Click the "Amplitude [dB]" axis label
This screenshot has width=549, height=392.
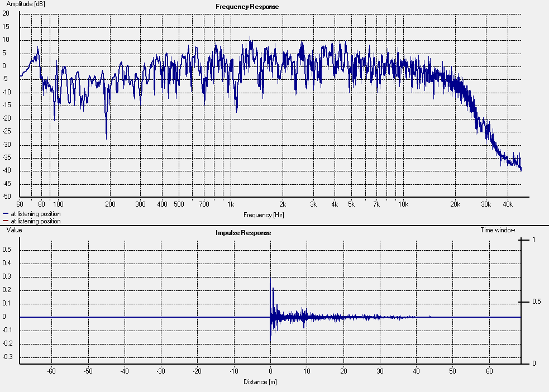(26, 4)
